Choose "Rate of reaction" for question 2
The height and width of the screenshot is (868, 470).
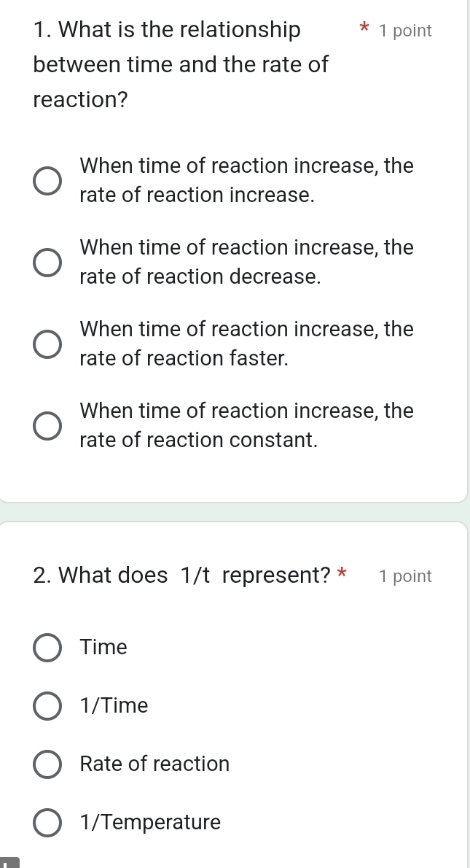46,764
